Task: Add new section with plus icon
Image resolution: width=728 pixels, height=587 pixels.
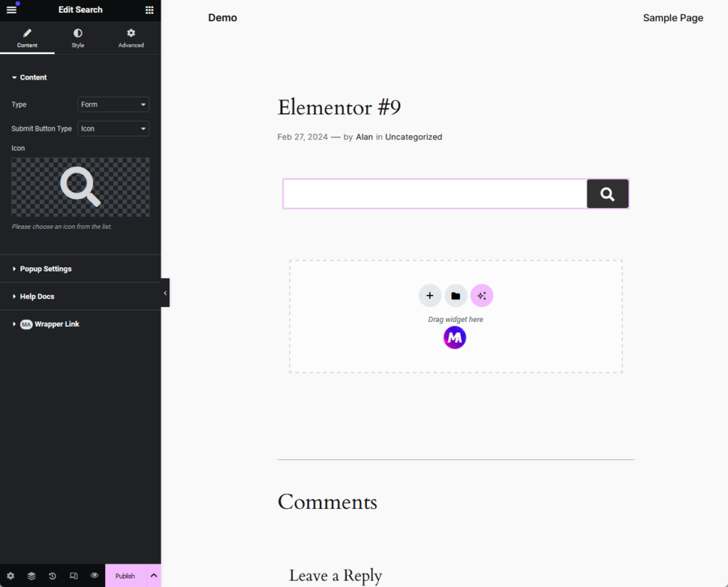Action: [429, 296]
